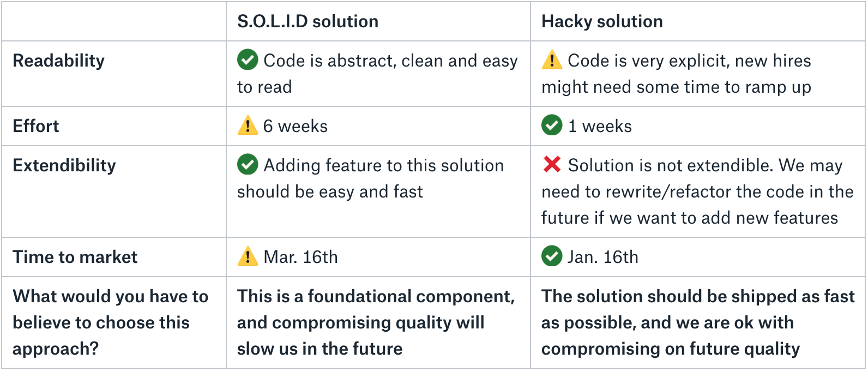868x371 pixels.
Task: Click the "Effort" row label
Action: [x=35, y=126]
